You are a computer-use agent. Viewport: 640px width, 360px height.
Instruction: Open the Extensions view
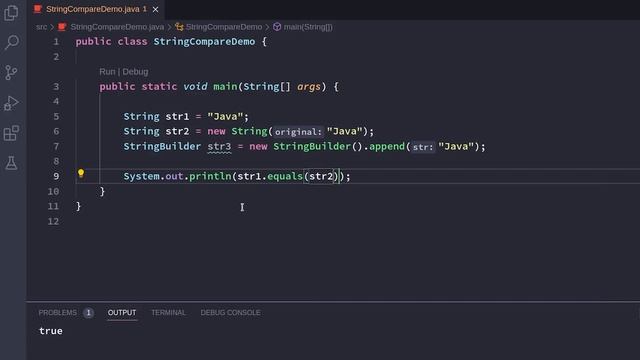(11, 133)
